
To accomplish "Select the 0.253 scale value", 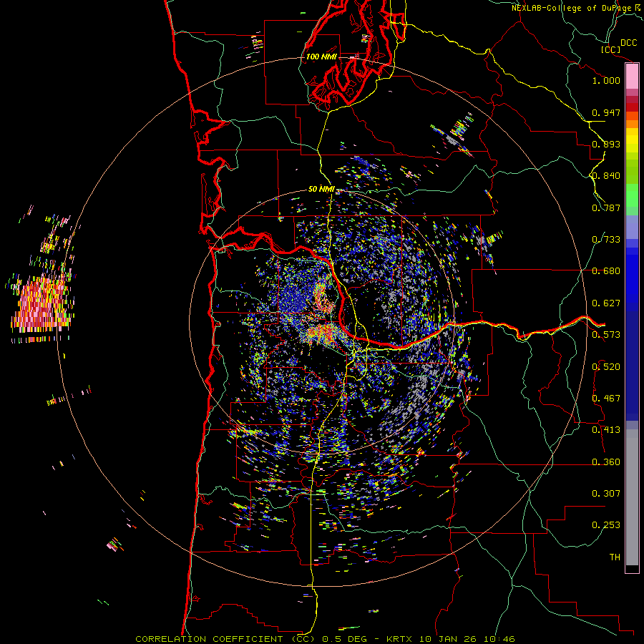I will click(x=606, y=525).
